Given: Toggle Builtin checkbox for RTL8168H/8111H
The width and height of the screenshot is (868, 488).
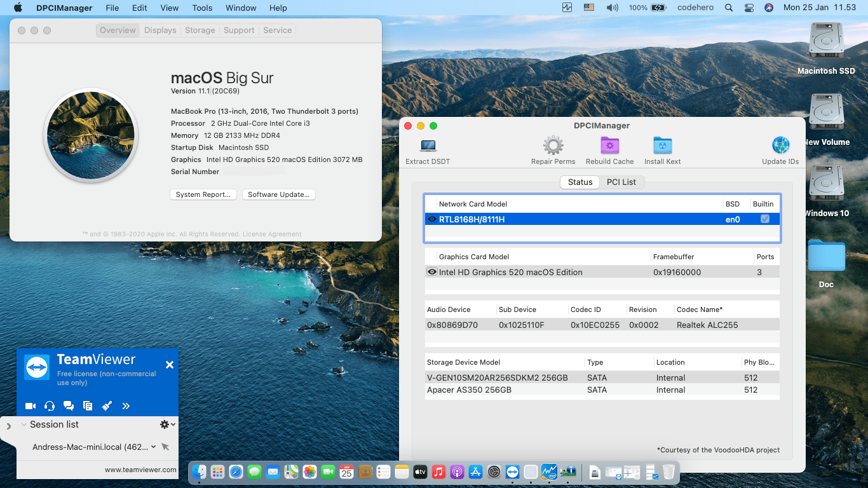Looking at the screenshot, I should point(765,219).
